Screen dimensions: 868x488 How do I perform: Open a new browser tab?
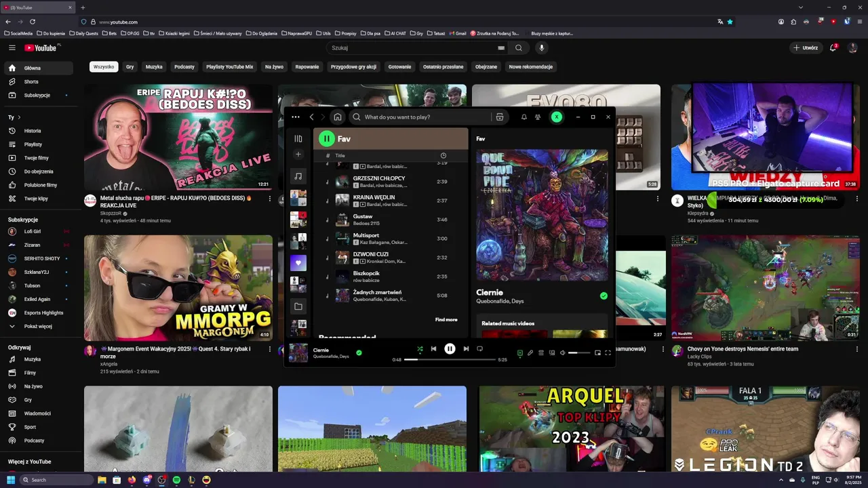coord(83,7)
